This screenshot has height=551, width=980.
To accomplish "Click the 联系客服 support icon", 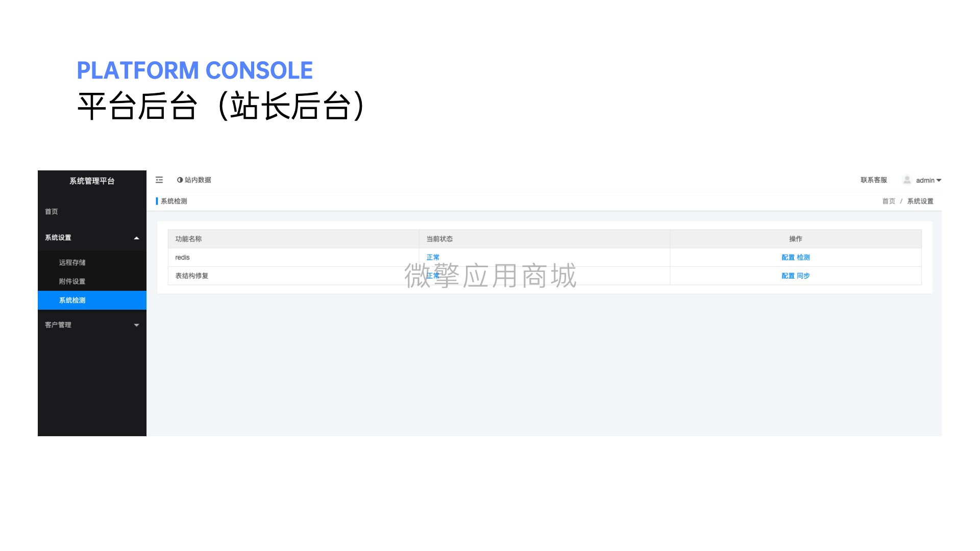I will click(x=873, y=180).
